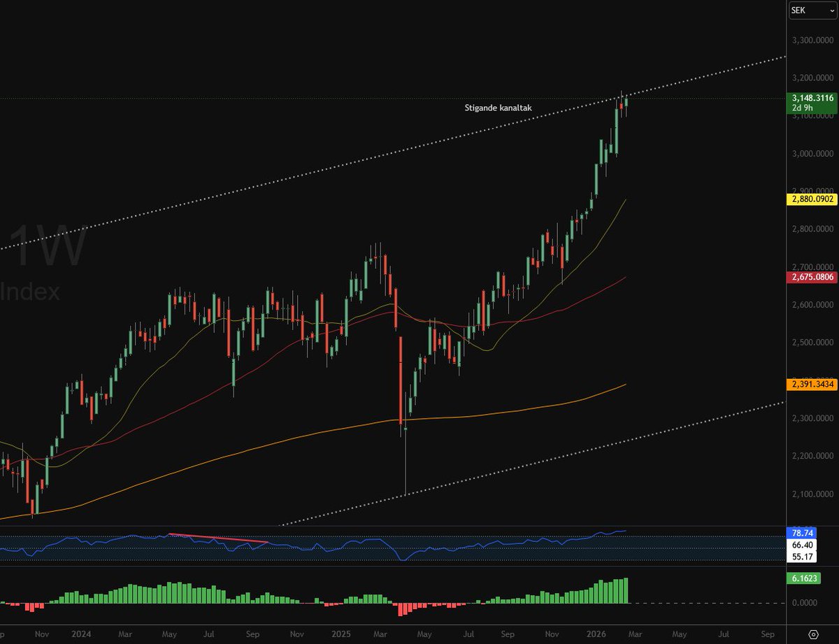Click the 2,600.0000 price axis label
This screenshot has height=644, width=839.
tap(812, 305)
